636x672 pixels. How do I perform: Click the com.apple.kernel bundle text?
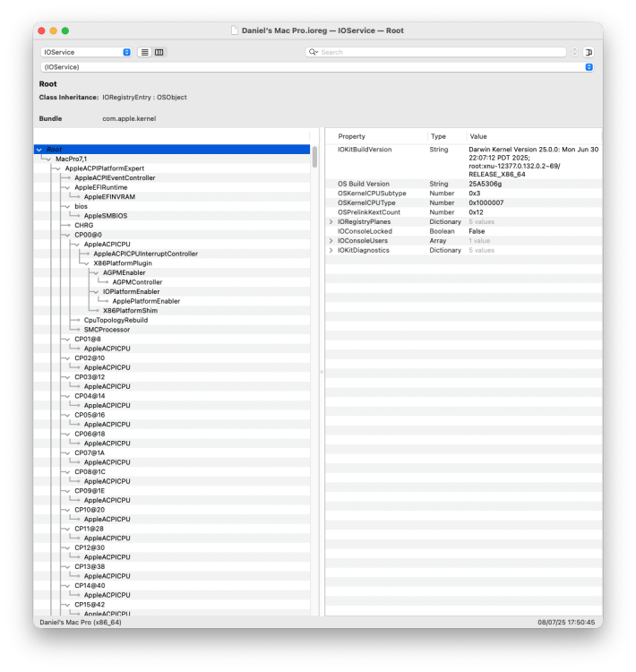129,118
